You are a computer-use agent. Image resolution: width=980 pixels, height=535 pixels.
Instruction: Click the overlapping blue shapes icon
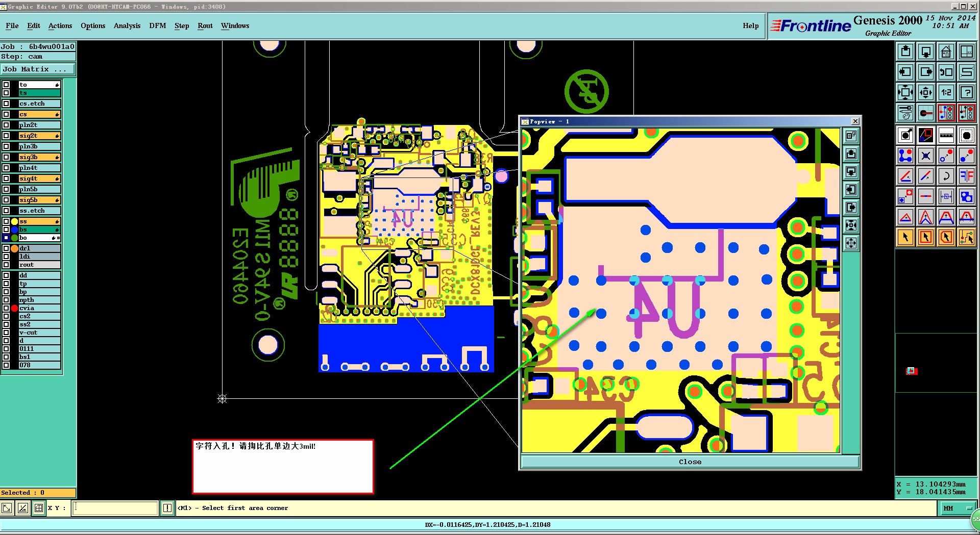pos(966,196)
